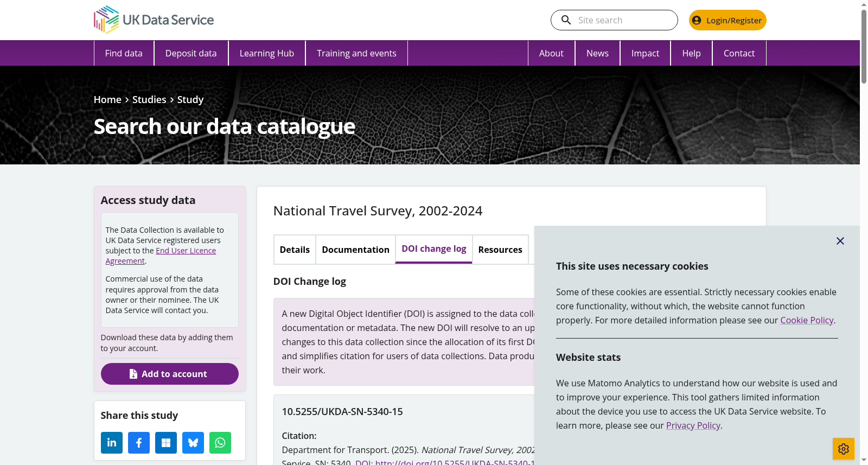
Task: Close the cookie notice panel
Action: pyautogui.click(x=840, y=241)
